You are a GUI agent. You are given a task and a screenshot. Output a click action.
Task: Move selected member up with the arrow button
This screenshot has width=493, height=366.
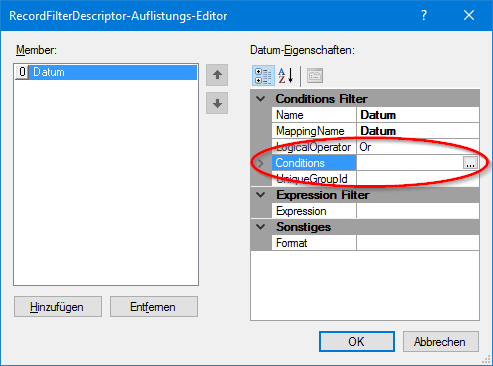(217, 75)
